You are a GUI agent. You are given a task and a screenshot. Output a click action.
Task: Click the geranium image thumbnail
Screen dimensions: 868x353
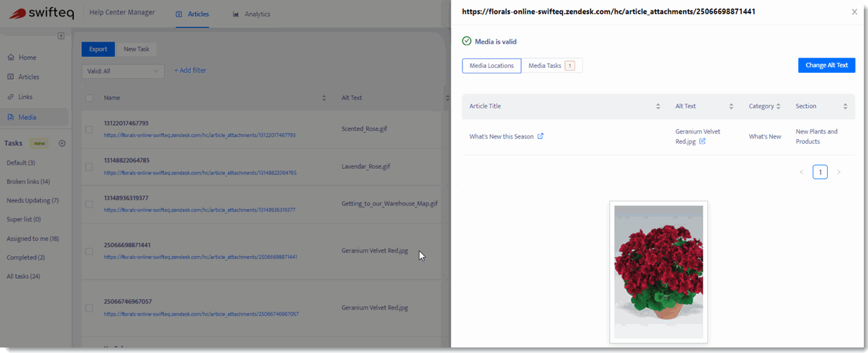pos(658,272)
